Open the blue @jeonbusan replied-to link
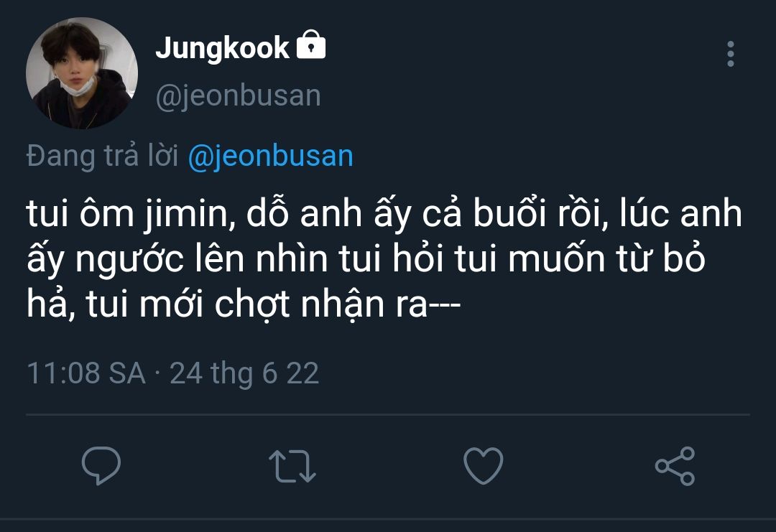The height and width of the screenshot is (532, 776). pos(270,156)
